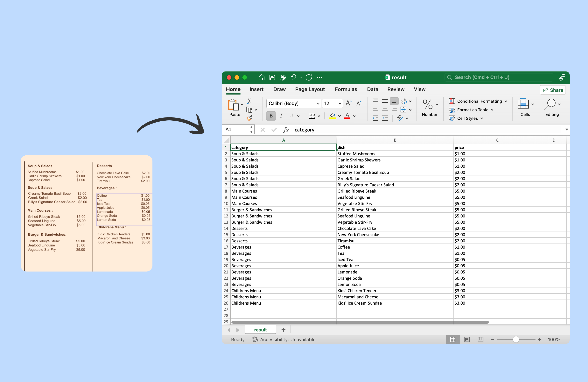This screenshot has height=382, width=588.
Task: Click the Search input field
Action: coord(499,77)
